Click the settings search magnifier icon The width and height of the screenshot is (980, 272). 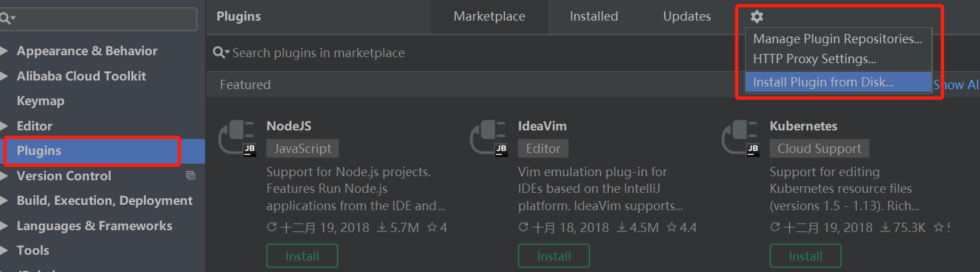(x=8, y=18)
